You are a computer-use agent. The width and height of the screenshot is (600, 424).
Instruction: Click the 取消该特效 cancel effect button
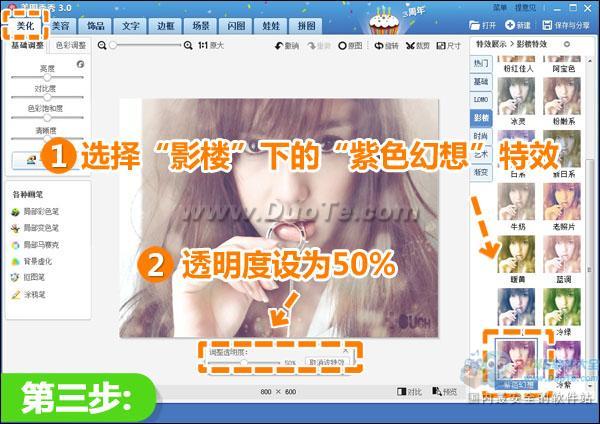[x=327, y=362]
